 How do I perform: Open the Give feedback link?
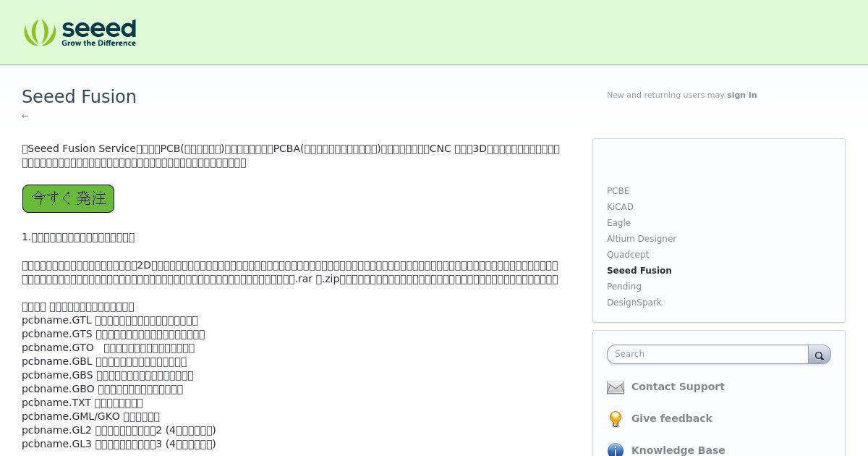[672, 418]
